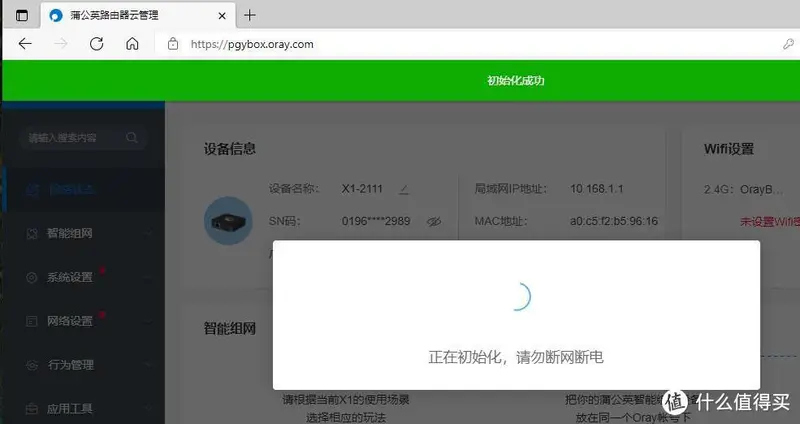Click the 初始化成功 green notification banner
The image size is (800, 424).
(401, 81)
